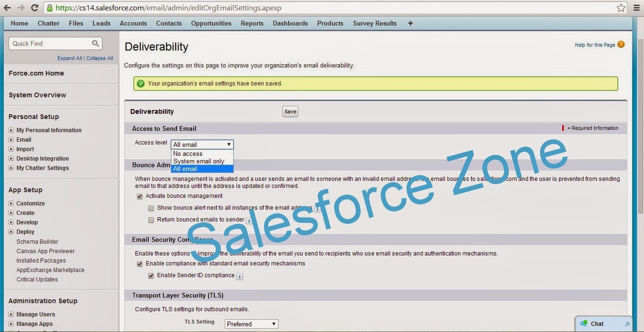Choose System email only option
This screenshot has width=644, height=332.
(202, 161)
